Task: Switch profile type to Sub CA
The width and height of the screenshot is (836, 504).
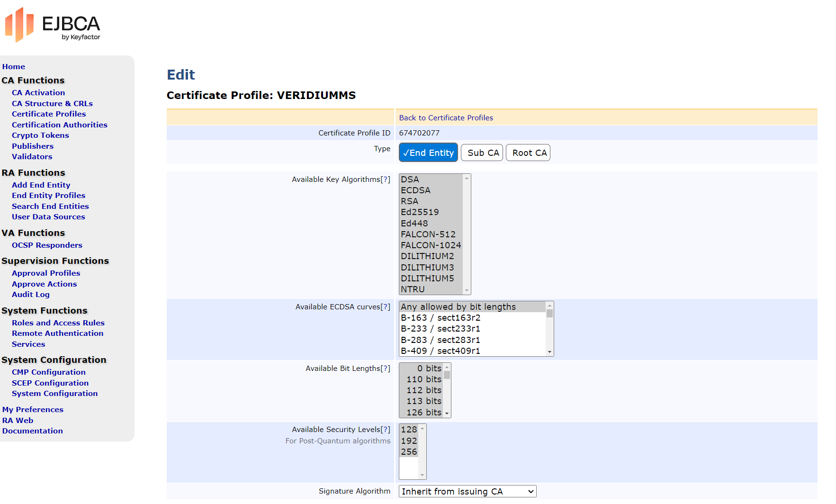Action: [x=482, y=153]
